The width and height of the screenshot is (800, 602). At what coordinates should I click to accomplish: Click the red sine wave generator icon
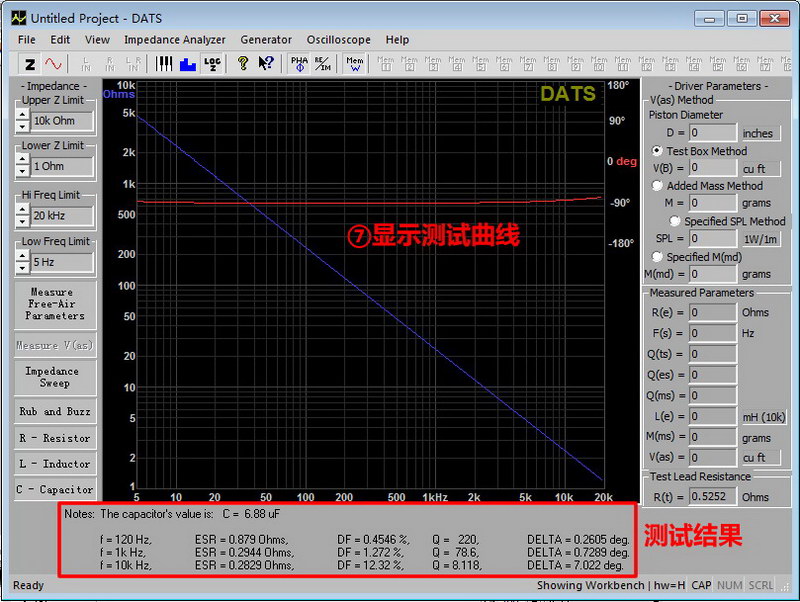coord(53,64)
